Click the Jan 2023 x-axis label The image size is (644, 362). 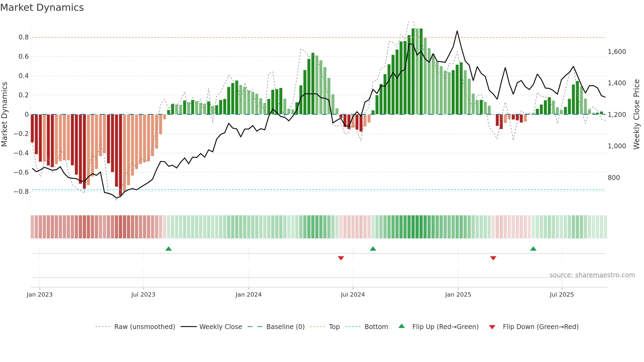40,294
